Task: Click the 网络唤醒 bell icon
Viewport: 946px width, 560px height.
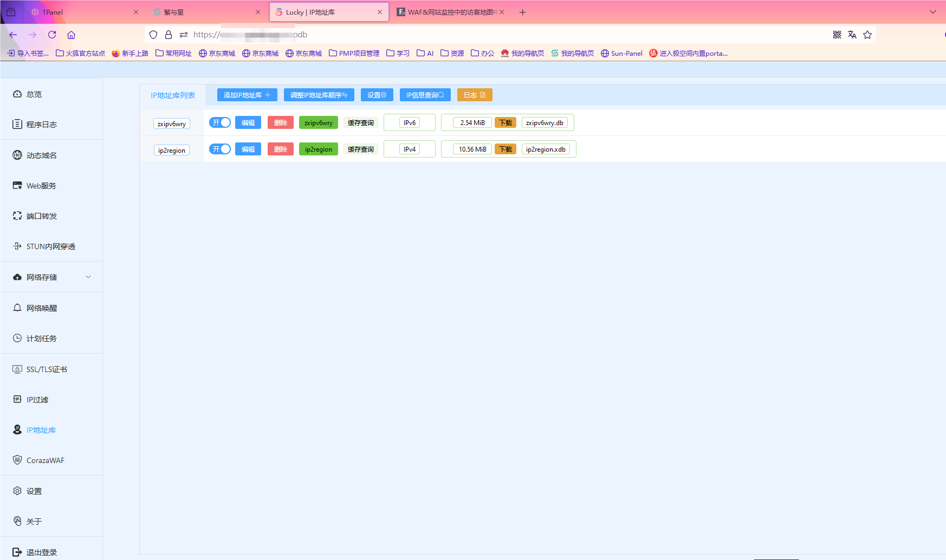Action: click(x=17, y=308)
